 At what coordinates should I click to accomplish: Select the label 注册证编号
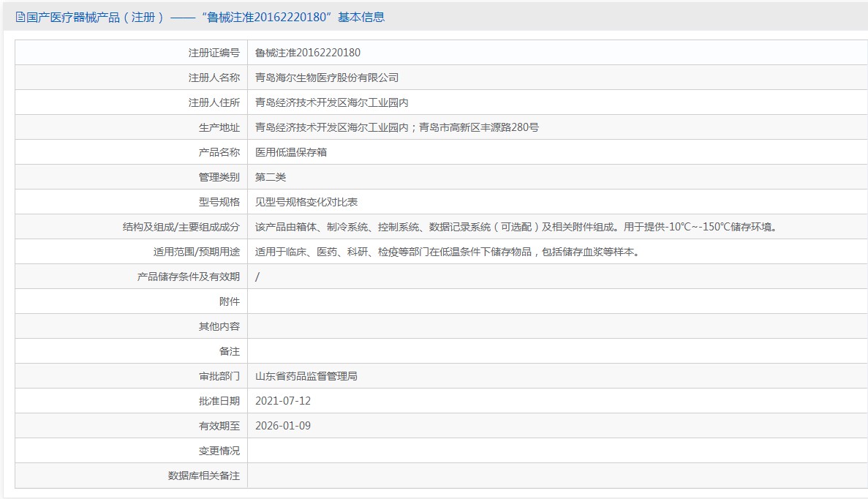[214, 53]
